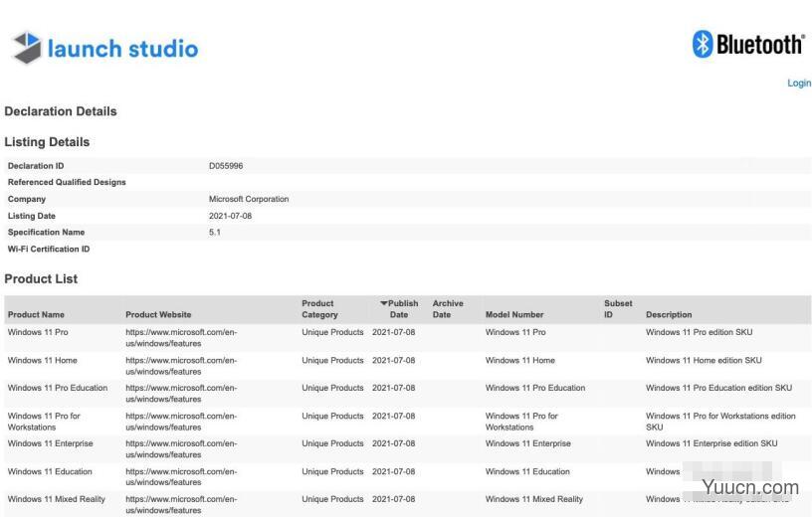Click Windows 11 Enterprise edition SKU description
Screen dimensions: 812x517
(711, 443)
